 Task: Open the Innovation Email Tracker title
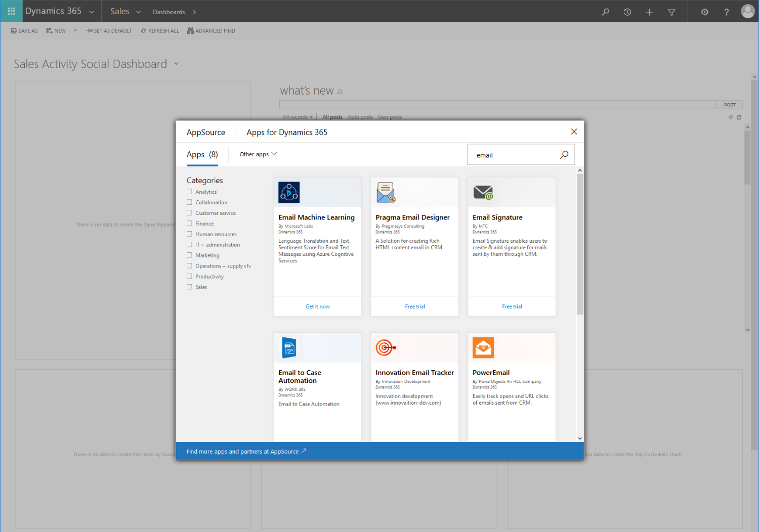point(414,373)
